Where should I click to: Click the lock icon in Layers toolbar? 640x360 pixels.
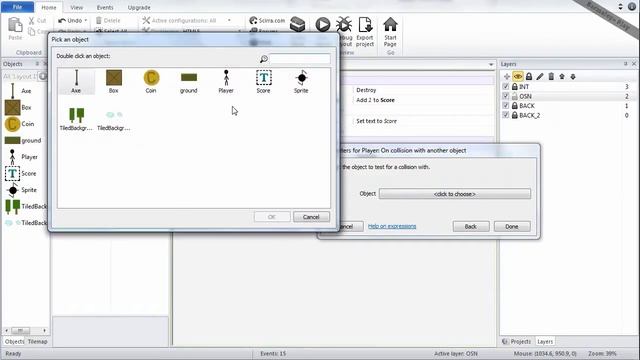[529, 76]
